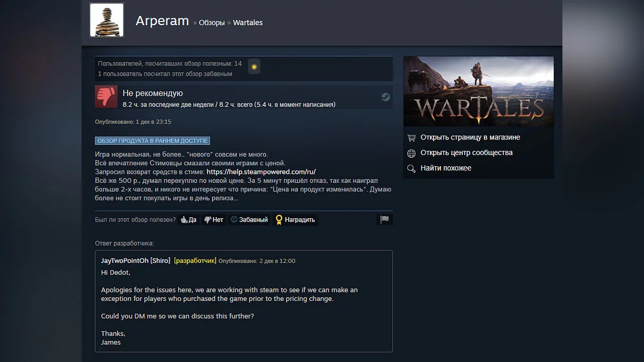Click the shopping cart icon
This screenshot has width=644, height=362.
pos(412,138)
